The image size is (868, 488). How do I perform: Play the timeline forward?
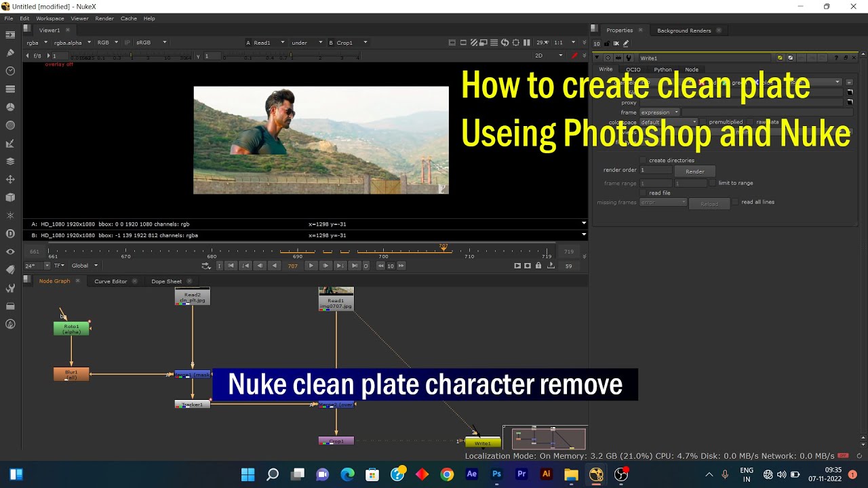(x=311, y=266)
